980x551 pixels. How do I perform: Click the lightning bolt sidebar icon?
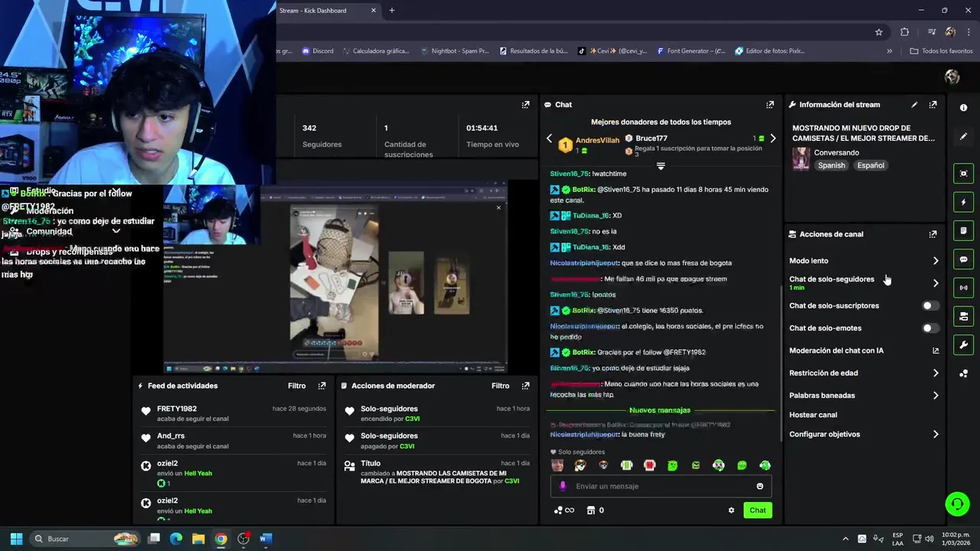pyautogui.click(x=964, y=202)
